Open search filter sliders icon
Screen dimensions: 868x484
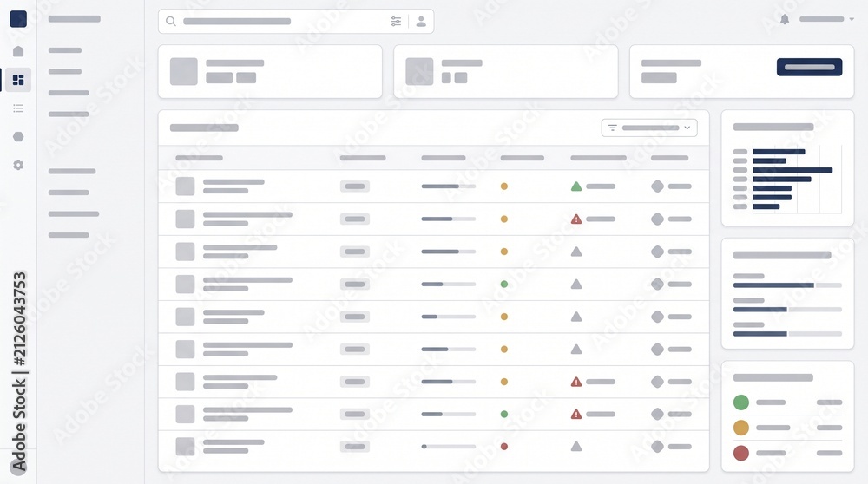(396, 21)
